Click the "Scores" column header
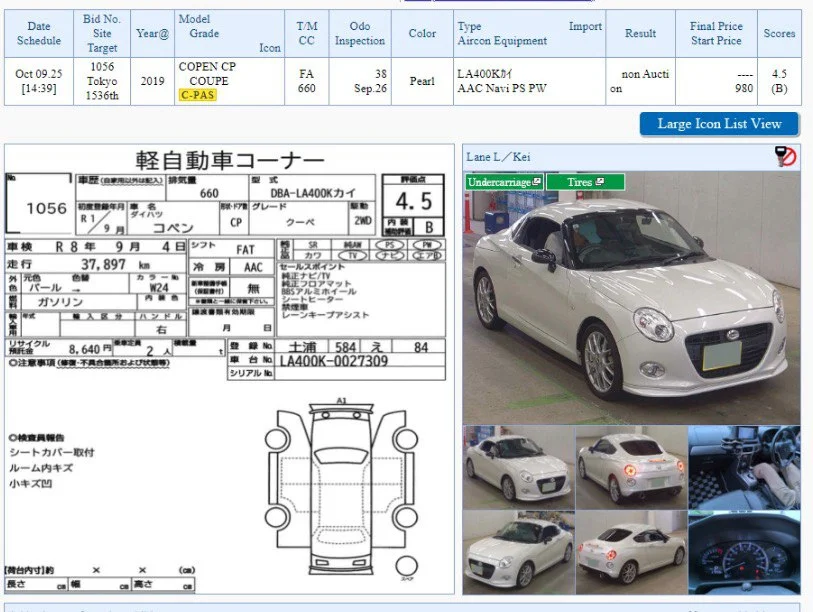The height and width of the screenshot is (612, 813). (779, 33)
